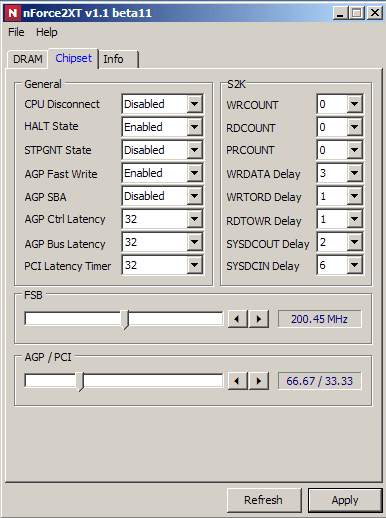Expand the PCI Latency Timer dropdown

[x=162, y=265]
